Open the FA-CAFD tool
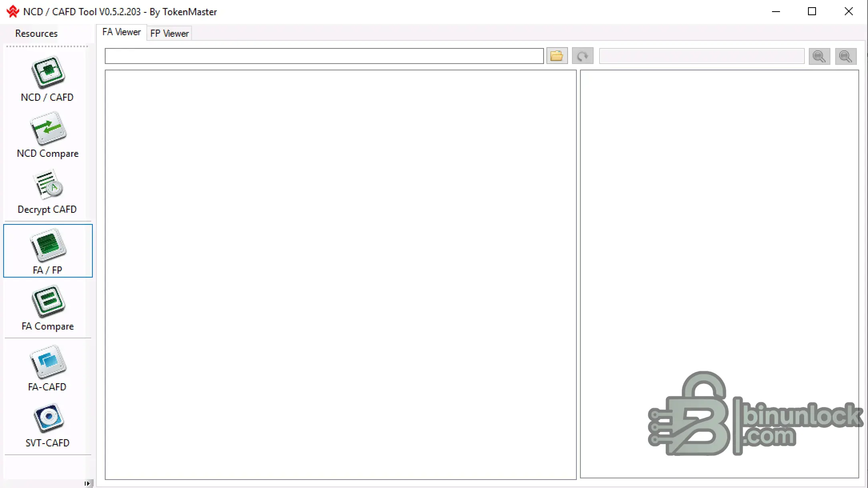The image size is (868, 488). tap(48, 368)
